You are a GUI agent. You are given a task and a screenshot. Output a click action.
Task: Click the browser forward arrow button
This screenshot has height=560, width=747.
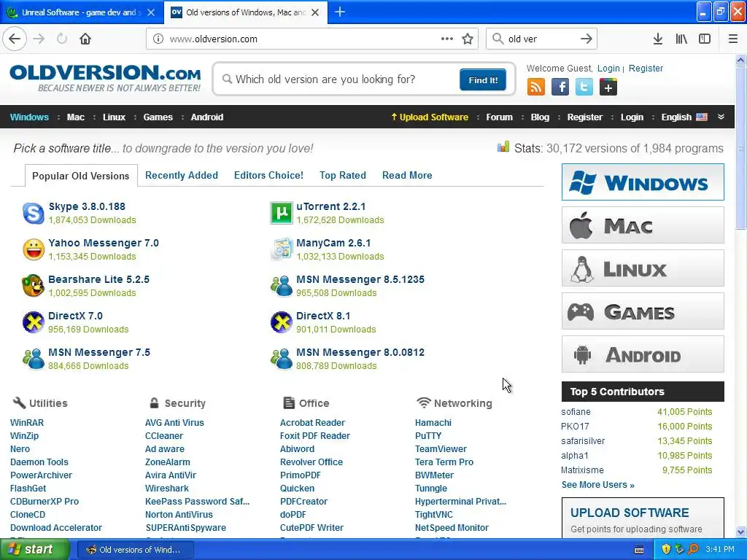tap(39, 39)
